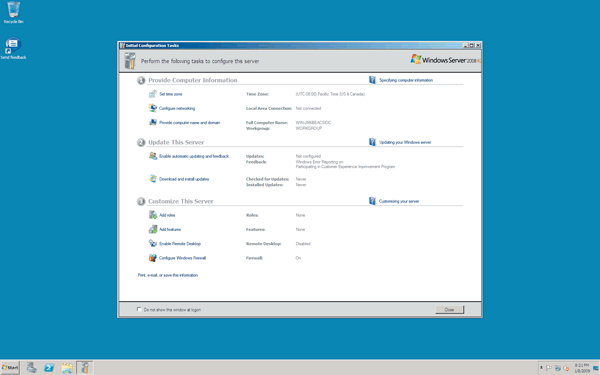This screenshot has height=375, width=600.
Task: Click the Show desktop button in tray corner
Action: coord(596,368)
